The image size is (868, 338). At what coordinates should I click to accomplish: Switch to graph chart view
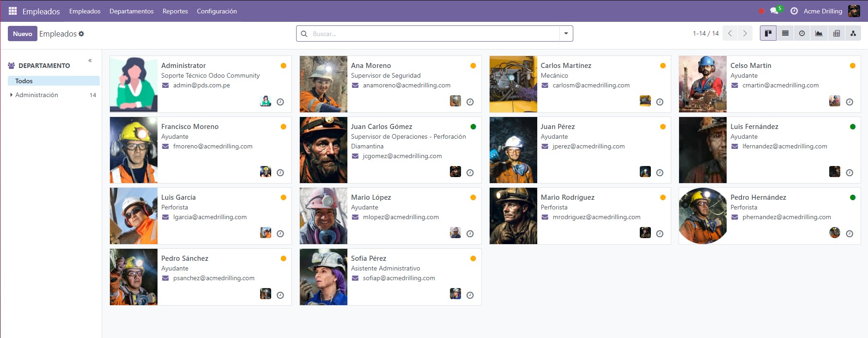819,33
